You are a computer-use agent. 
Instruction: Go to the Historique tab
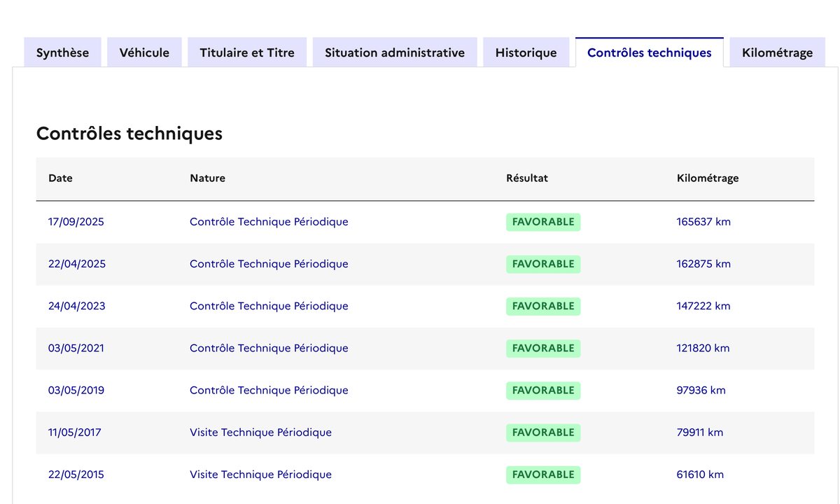[526, 52]
